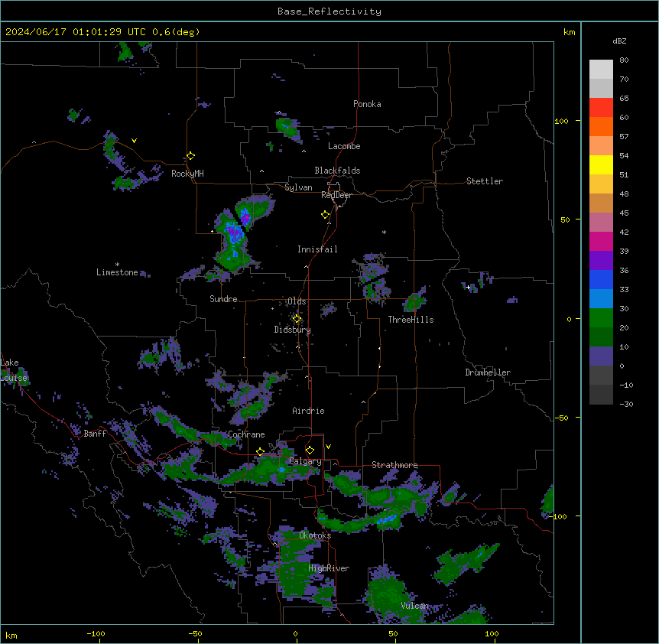Click the magenta swatch in the dBZ scale
This screenshot has width=659, height=644.
point(601,241)
